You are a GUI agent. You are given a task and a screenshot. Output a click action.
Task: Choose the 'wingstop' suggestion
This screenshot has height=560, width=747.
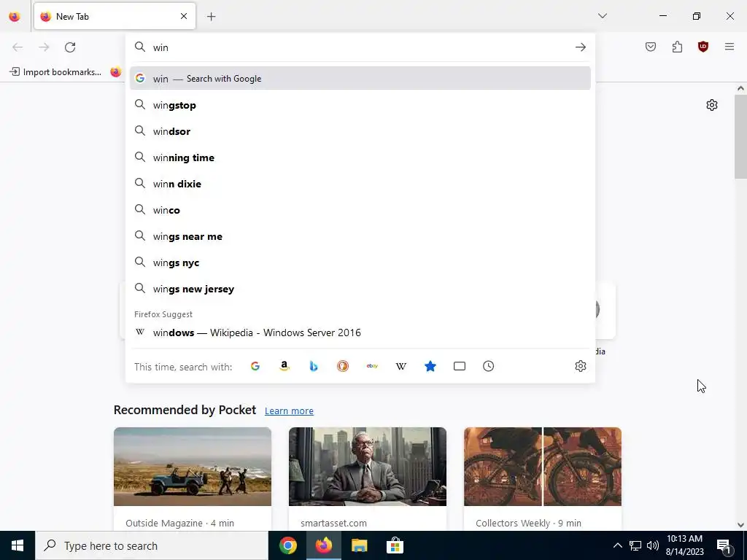pos(360,105)
